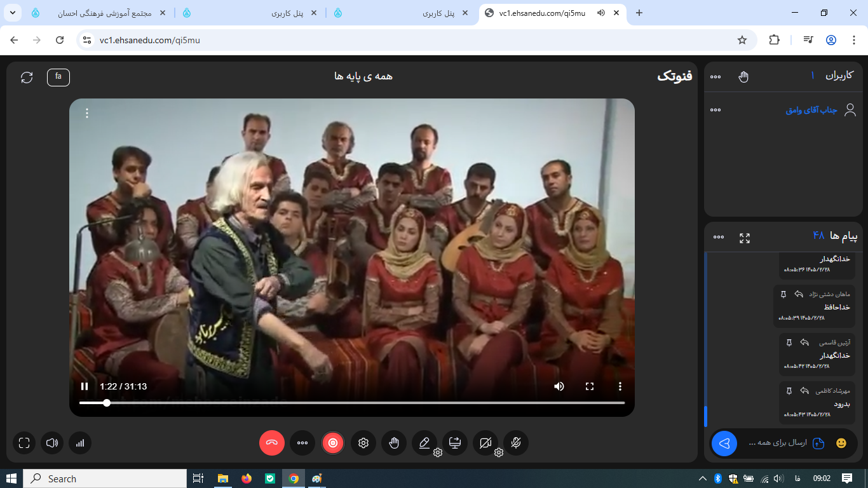Click the user avatar icon in users list
This screenshot has height=488, width=868.
[850, 110]
